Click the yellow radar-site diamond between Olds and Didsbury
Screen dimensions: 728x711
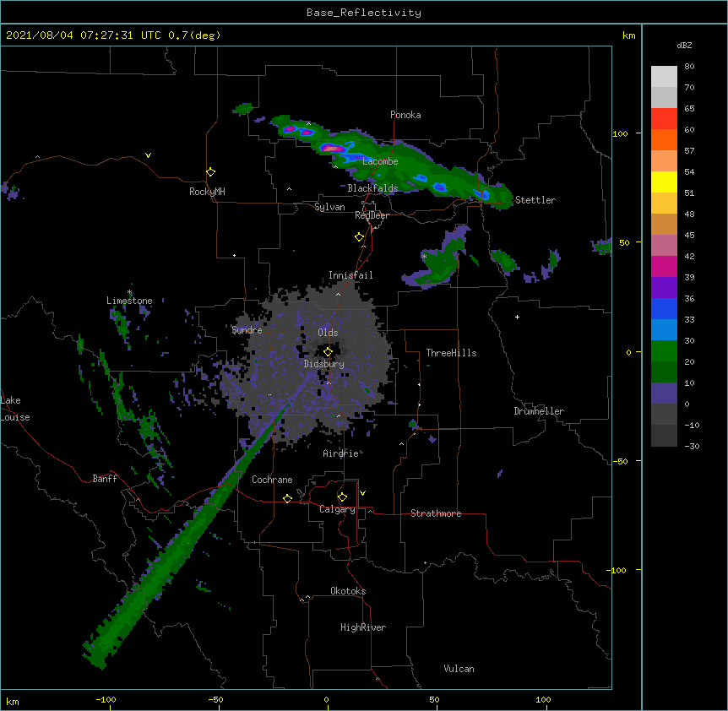328,351
